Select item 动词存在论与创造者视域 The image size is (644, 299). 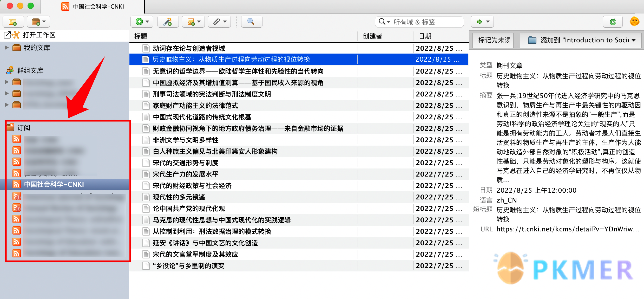(299, 48)
